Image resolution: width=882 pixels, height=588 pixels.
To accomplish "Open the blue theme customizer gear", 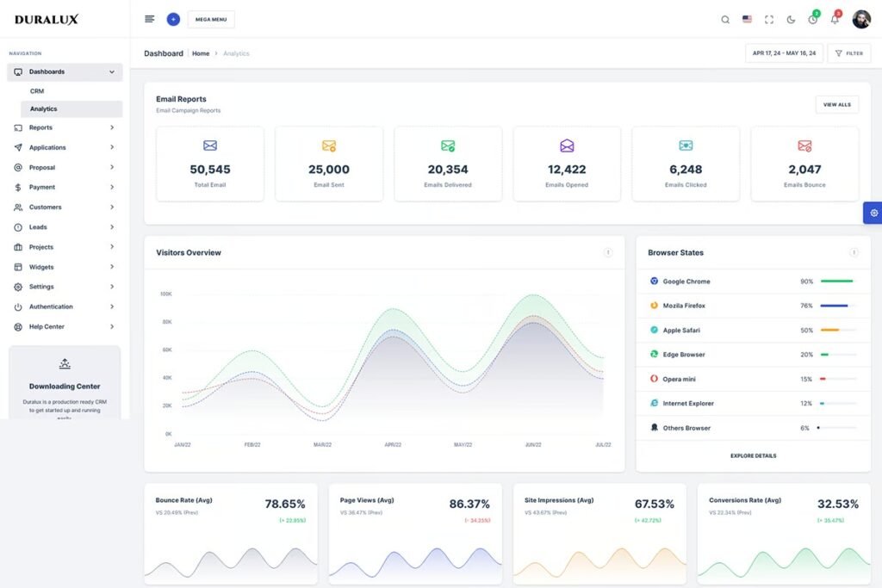I will [873, 213].
